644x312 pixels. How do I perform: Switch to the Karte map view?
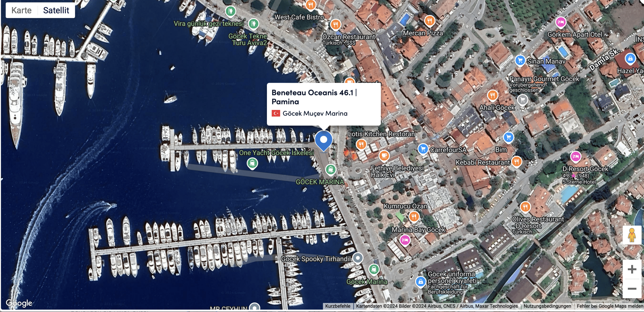(x=22, y=10)
